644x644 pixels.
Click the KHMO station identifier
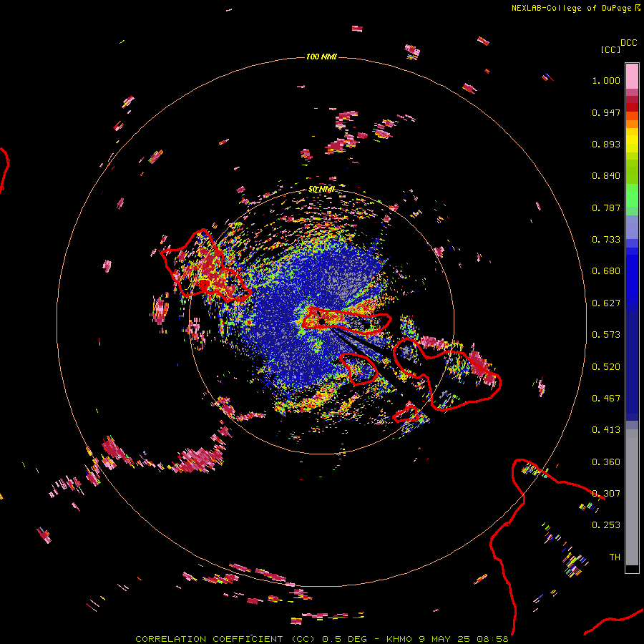point(399,639)
